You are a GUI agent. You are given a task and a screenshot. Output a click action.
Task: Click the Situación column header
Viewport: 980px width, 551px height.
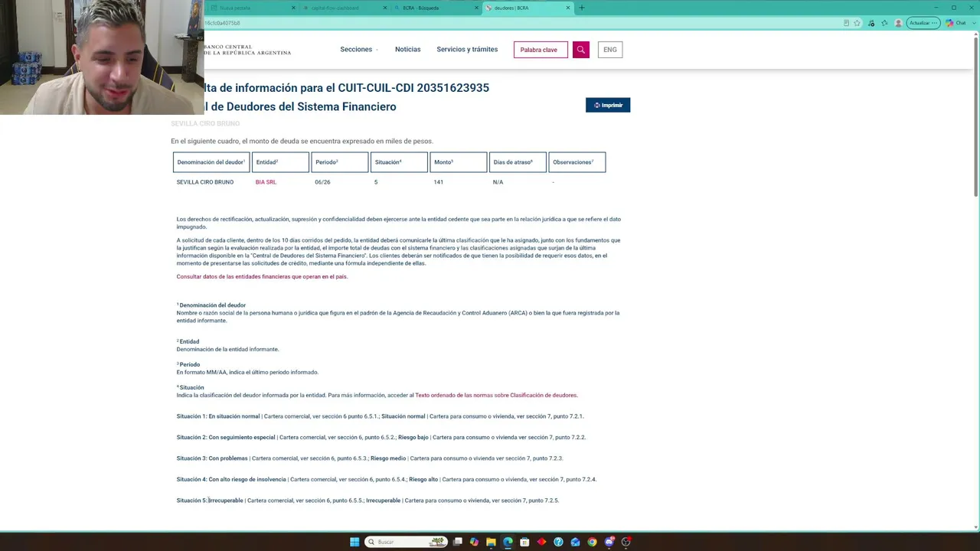(x=399, y=162)
